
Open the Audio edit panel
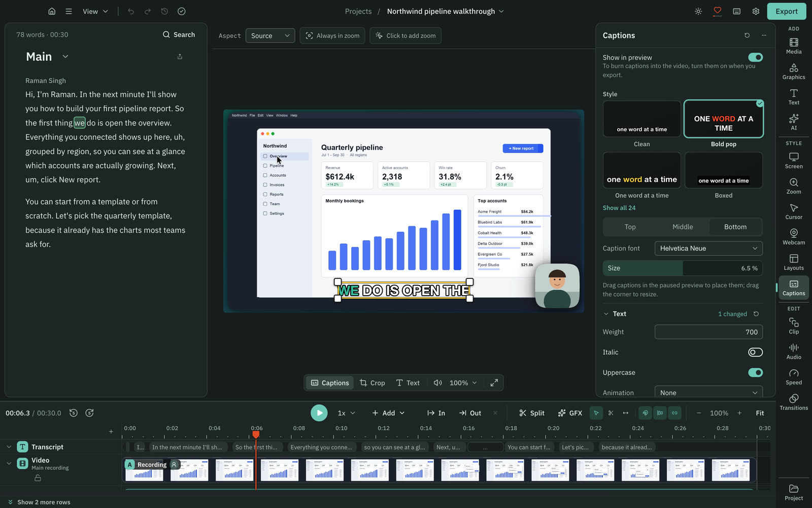(x=794, y=351)
